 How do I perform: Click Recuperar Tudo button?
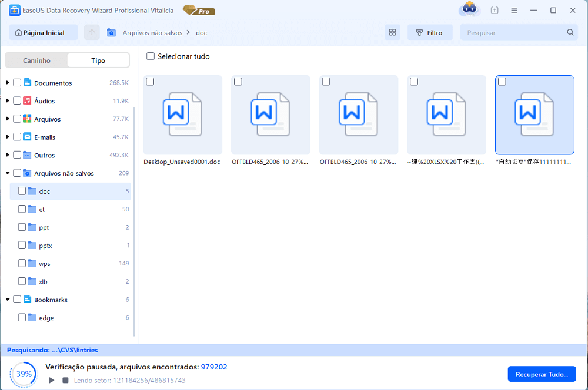[x=542, y=374]
